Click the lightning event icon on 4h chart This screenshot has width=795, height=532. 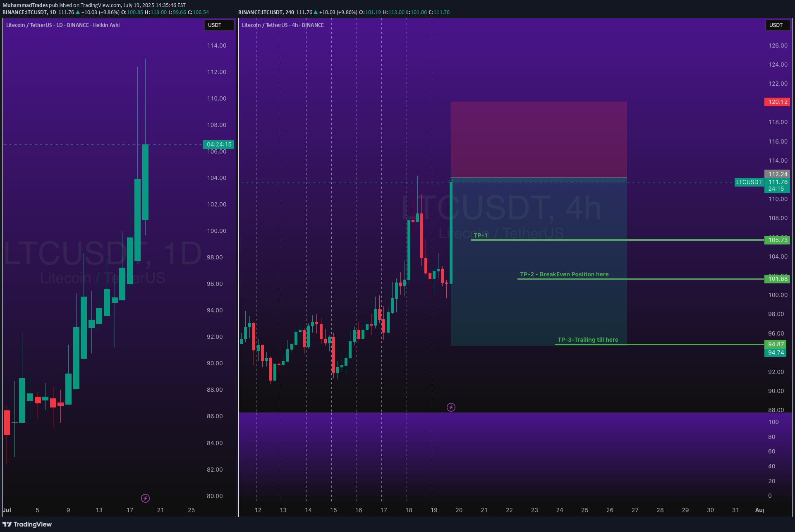[451, 407]
